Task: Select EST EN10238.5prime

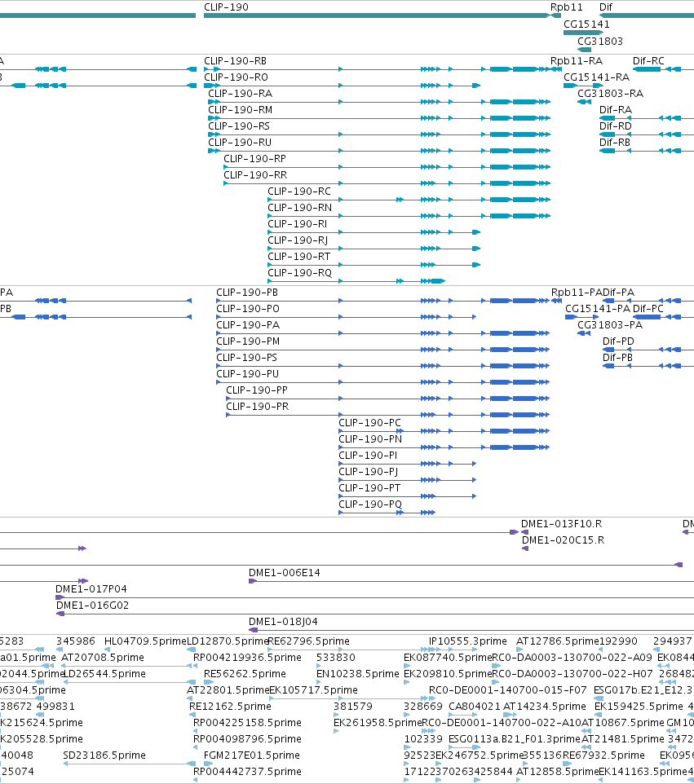Action: [x=358, y=674]
